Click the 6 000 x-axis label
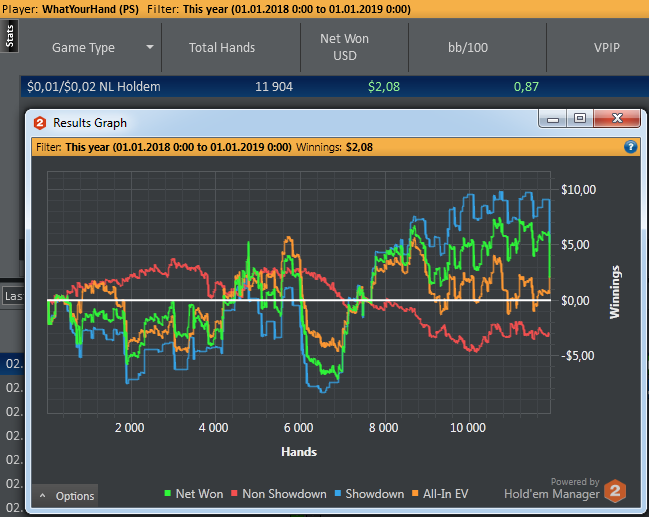 298,428
